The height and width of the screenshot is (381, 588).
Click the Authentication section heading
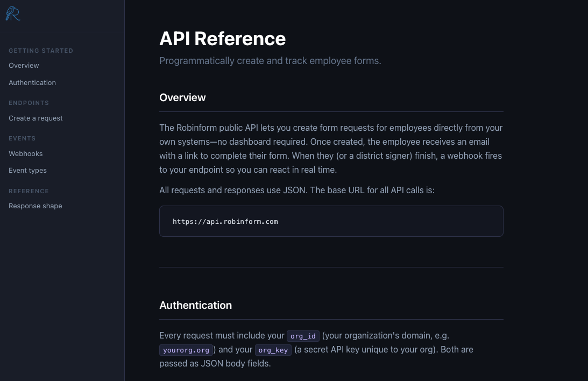[195, 305]
